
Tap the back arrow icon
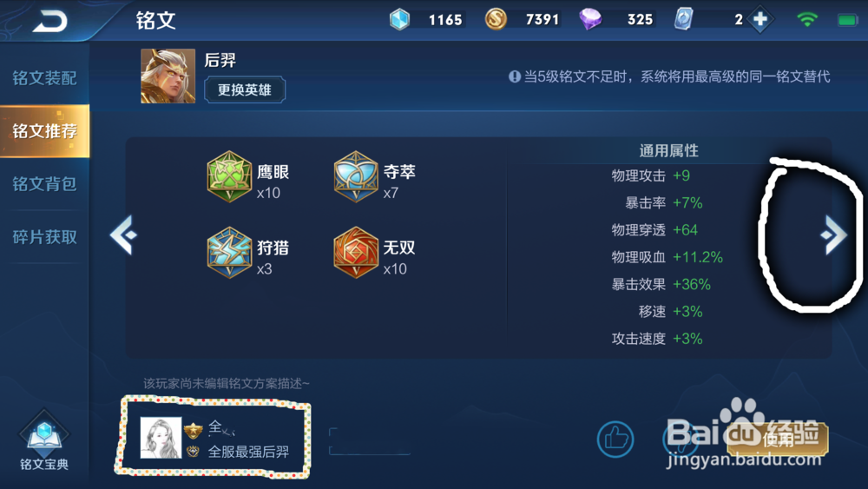[49, 21]
